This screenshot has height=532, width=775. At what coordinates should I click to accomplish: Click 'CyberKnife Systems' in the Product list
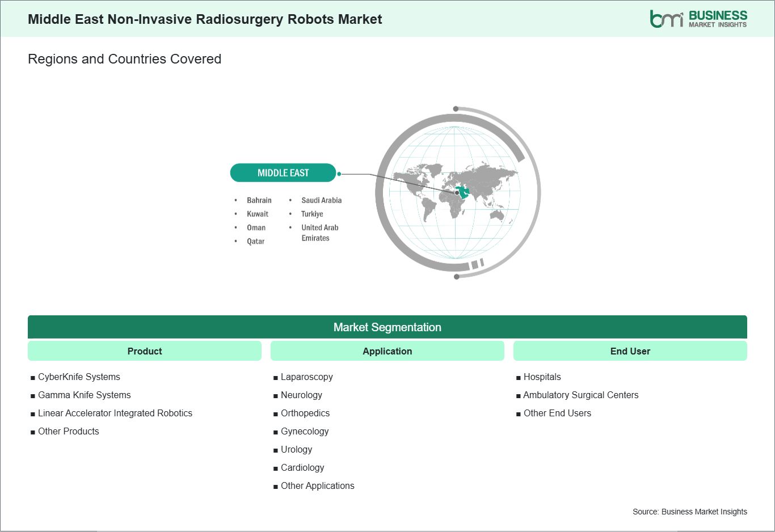pyautogui.click(x=79, y=377)
